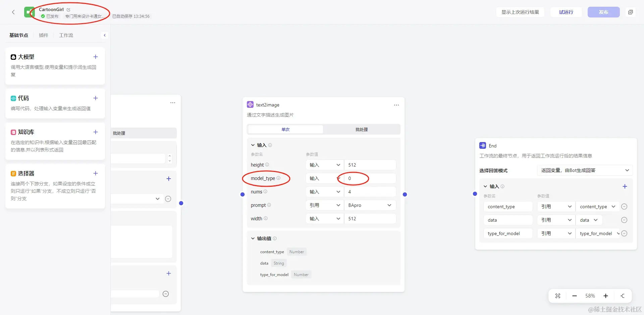Collapse the zoom toolbar
This screenshot has width=644, height=315.
(x=623, y=296)
